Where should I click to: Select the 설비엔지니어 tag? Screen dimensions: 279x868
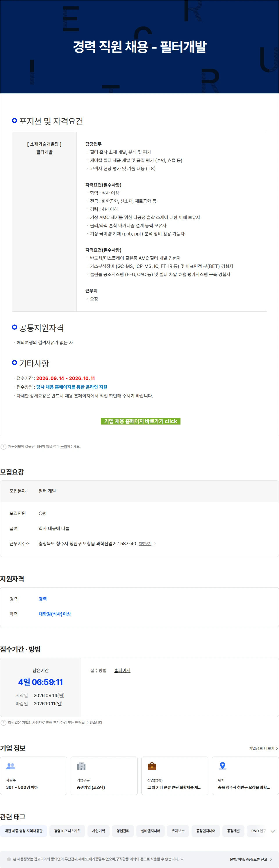[151, 830]
